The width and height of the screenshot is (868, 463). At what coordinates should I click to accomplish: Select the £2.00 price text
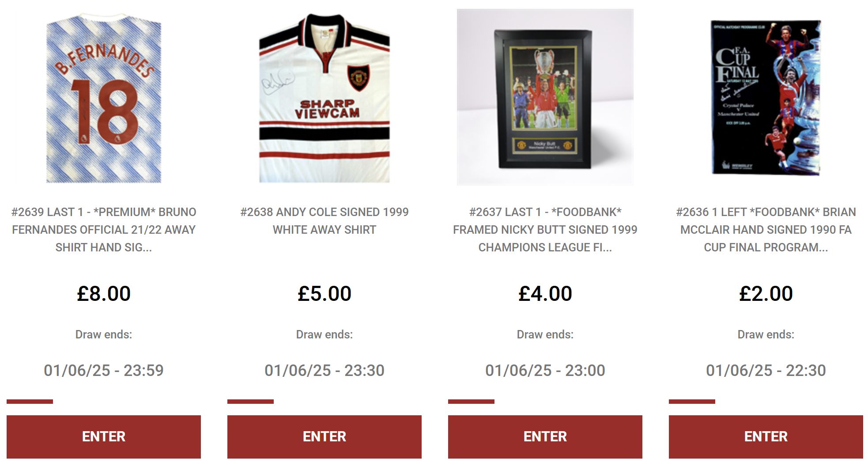point(766,294)
